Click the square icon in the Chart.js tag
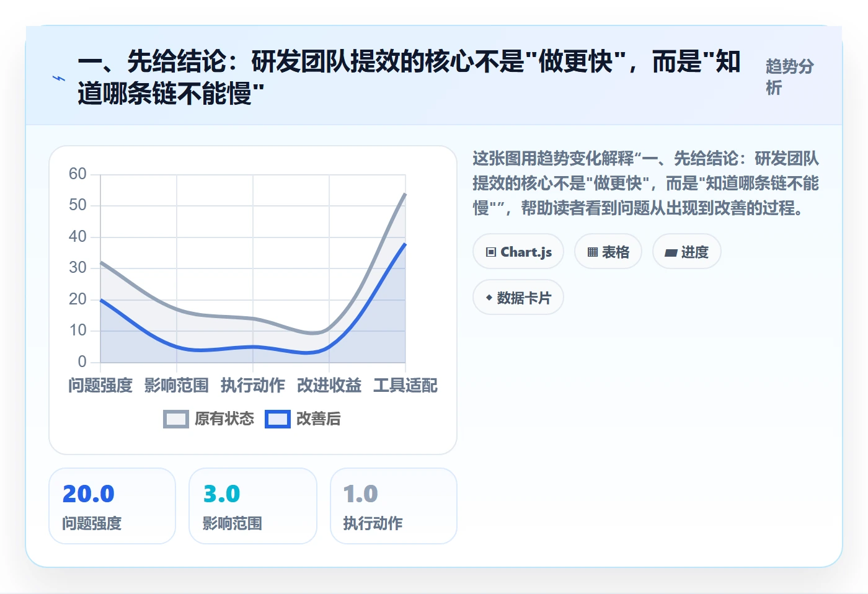868x594 pixels. [x=491, y=252]
